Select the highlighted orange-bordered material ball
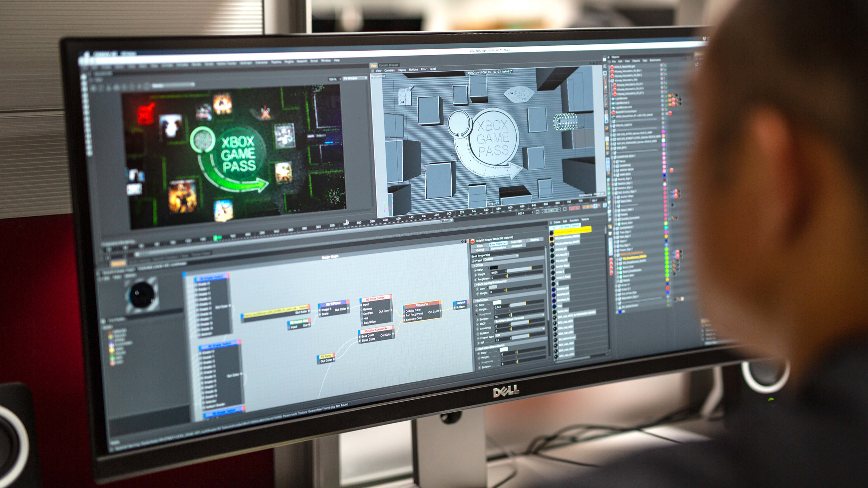 pos(552,239)
